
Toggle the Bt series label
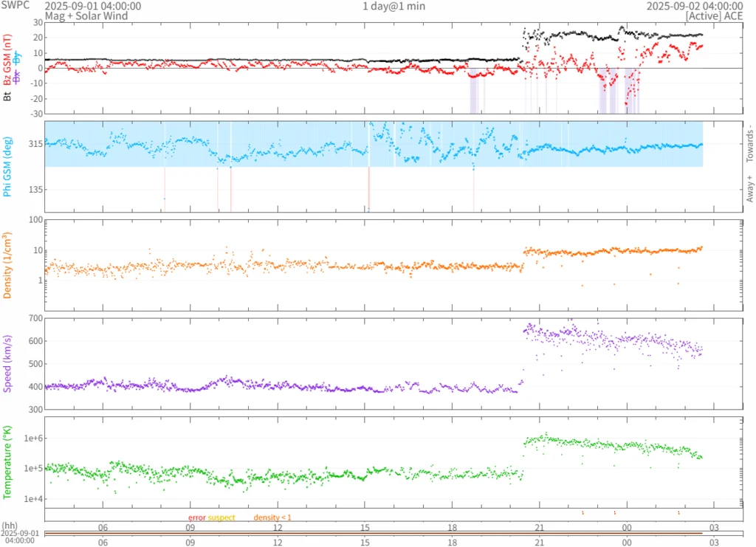pyautogui.click(x=7, y=94)
